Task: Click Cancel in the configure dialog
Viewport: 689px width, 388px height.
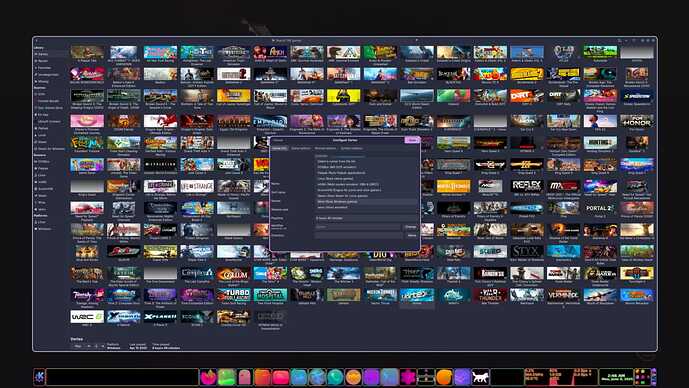Action: pyautogui.click(x=278, y=140)
